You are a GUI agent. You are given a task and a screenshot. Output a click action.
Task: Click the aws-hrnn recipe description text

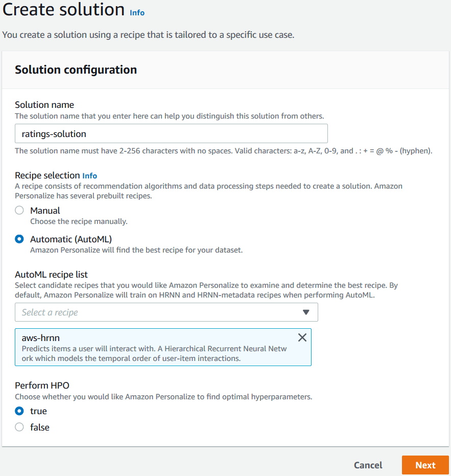[x=153, y=354]
